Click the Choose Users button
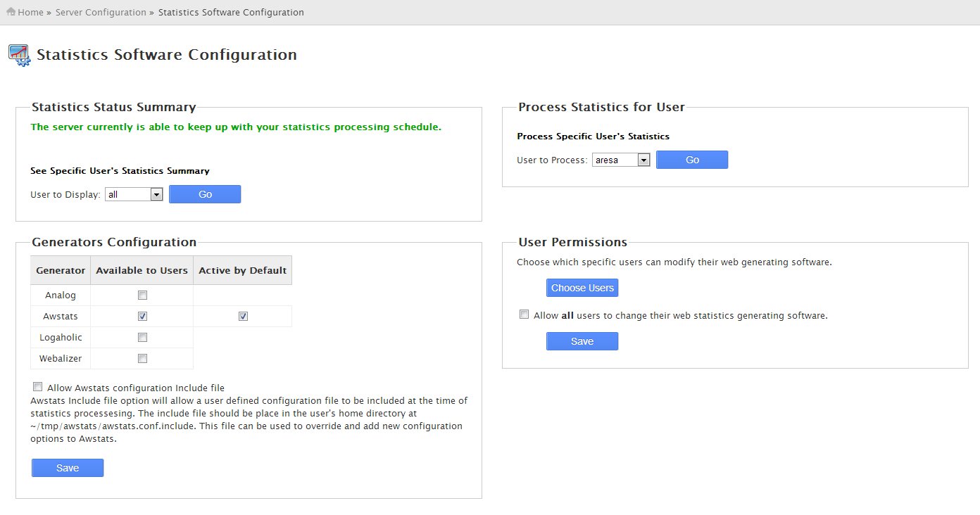This screenshot has width=980, height=515. [582, 288]
